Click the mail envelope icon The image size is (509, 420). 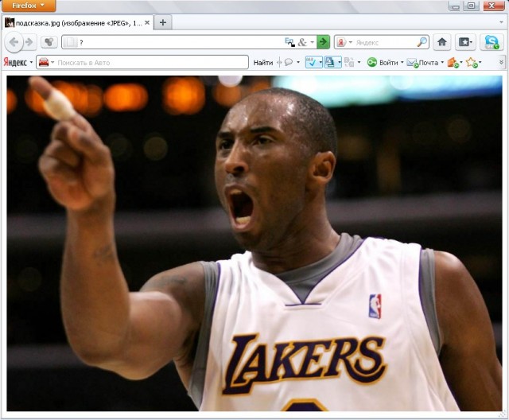click(x=412, y=63)
